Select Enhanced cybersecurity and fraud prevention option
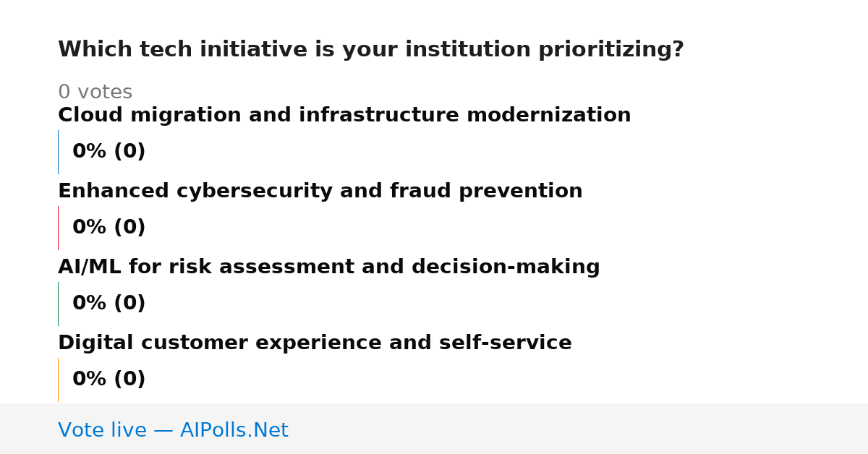 [320, 191]
